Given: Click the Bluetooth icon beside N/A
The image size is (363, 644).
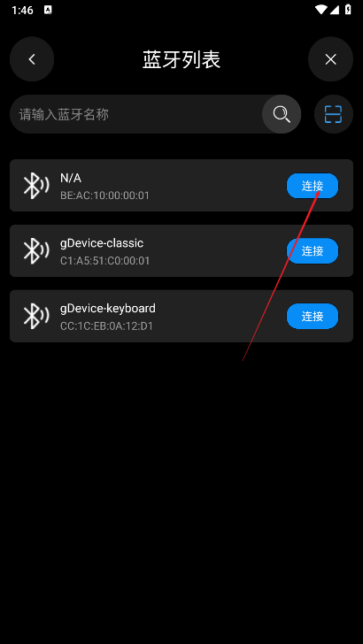Looking at the screenshot, I should point(35,186).
